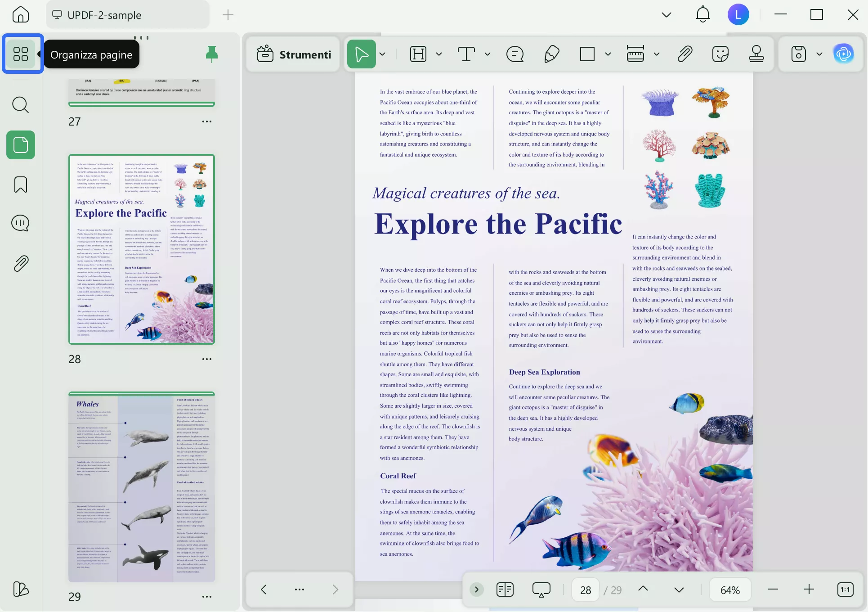Expand the highlight tool dropdown arrow
868x612 pixels.
pos(439,54)
